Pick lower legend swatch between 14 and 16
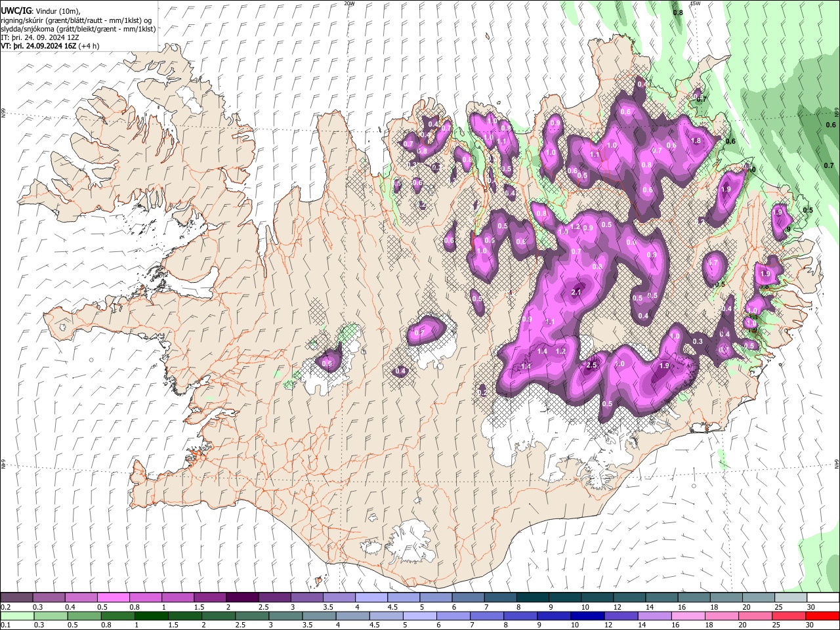 (654, 616)
